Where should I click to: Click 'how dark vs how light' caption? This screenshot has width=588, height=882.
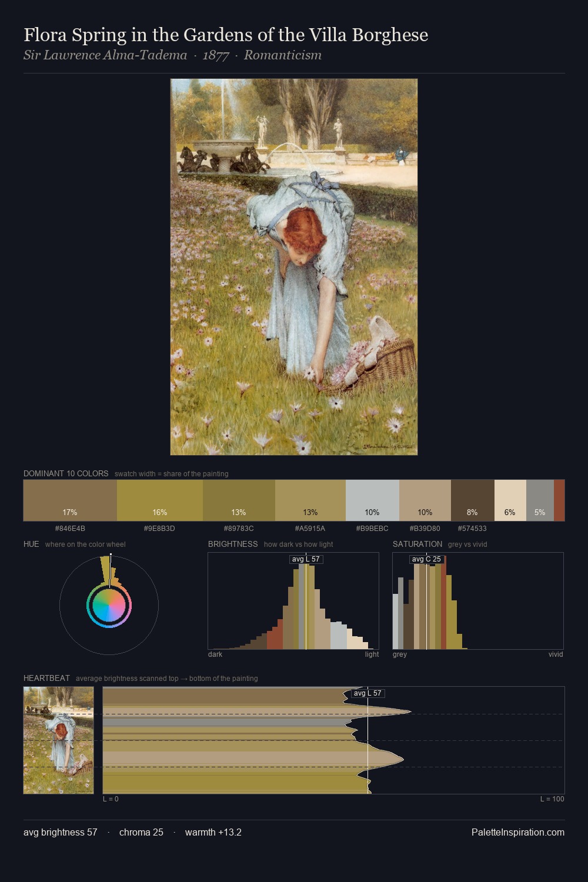[299, 544]
